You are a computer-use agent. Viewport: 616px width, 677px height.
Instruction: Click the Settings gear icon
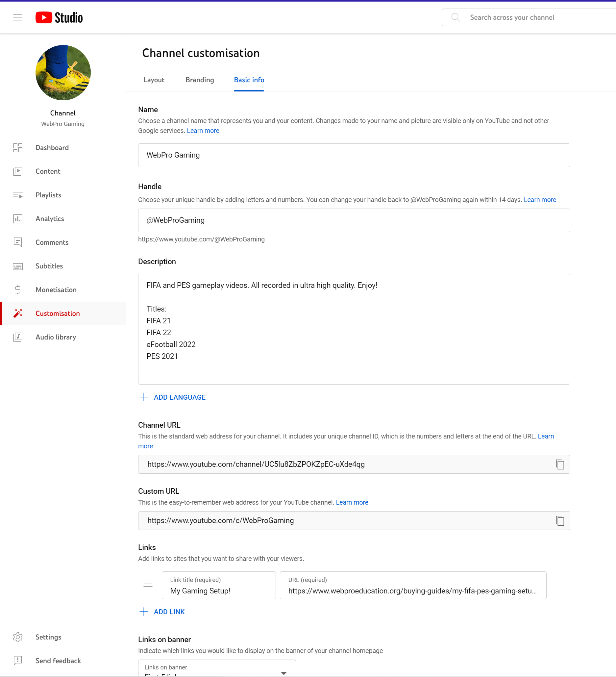click(18, 637)
